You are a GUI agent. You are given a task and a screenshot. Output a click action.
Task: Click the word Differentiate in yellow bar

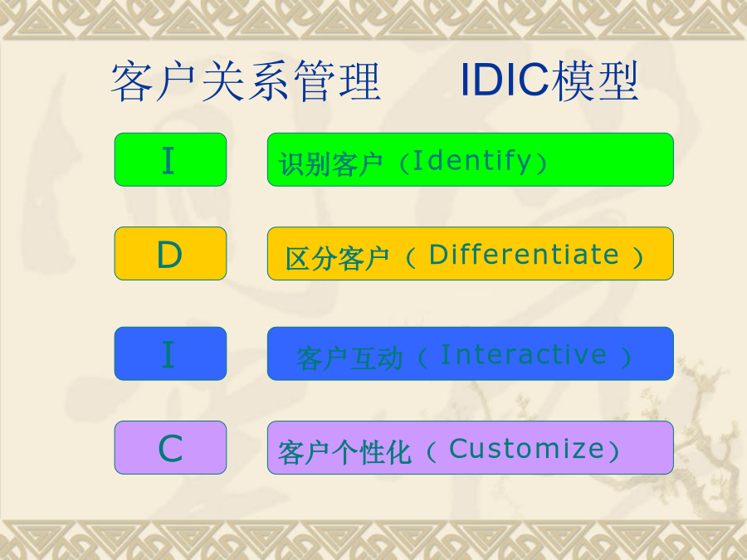coord(524,254)
